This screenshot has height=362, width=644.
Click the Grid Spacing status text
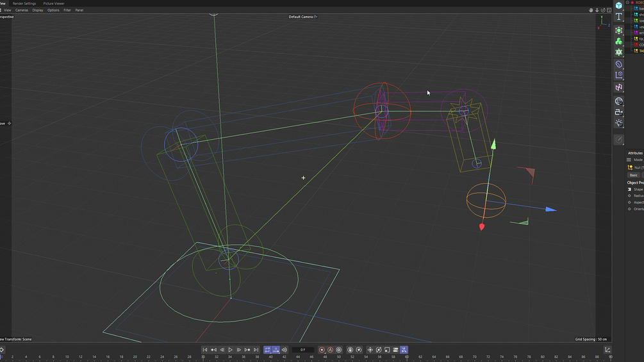click(591, 340)
